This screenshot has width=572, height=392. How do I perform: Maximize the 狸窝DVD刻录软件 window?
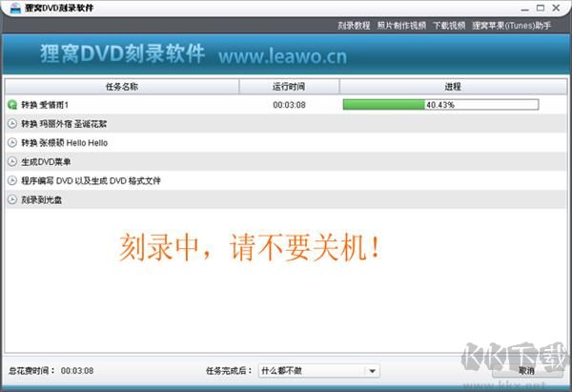click(x=541, y=8)
